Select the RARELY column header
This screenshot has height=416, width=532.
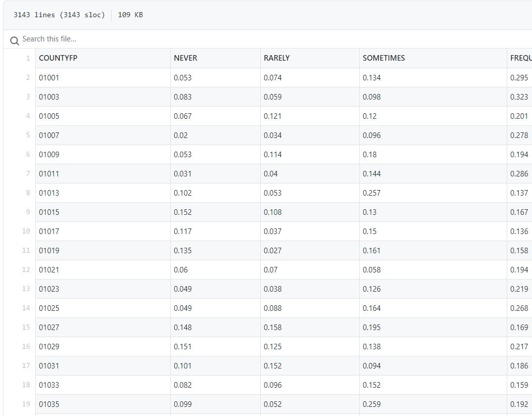[310, 58]
